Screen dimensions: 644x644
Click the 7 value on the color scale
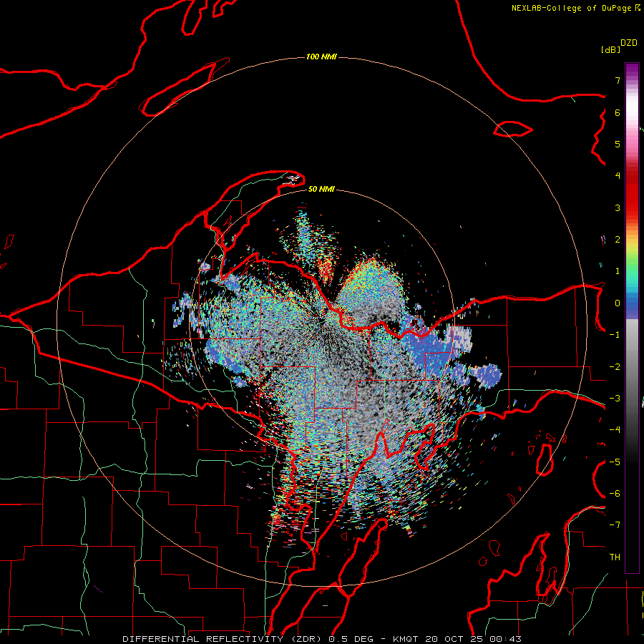pos(618,80)
